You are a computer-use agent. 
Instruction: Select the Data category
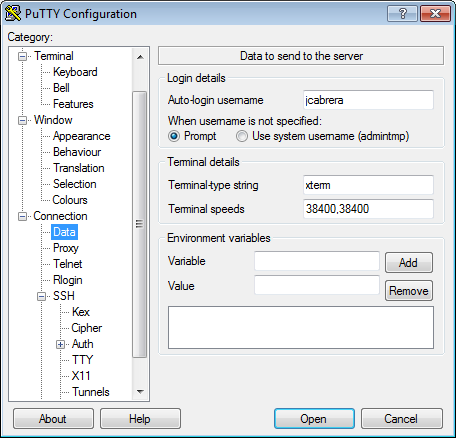pyautogui.click(x=64, y=232)
